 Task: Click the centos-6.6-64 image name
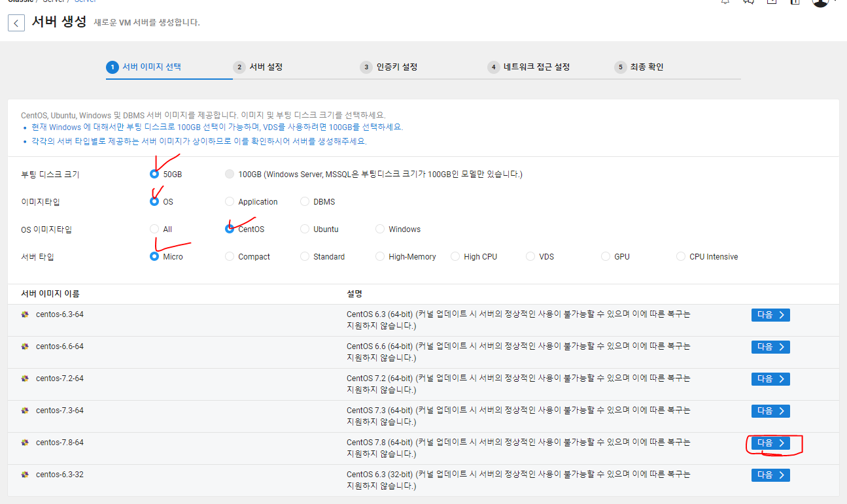(60, 346)
